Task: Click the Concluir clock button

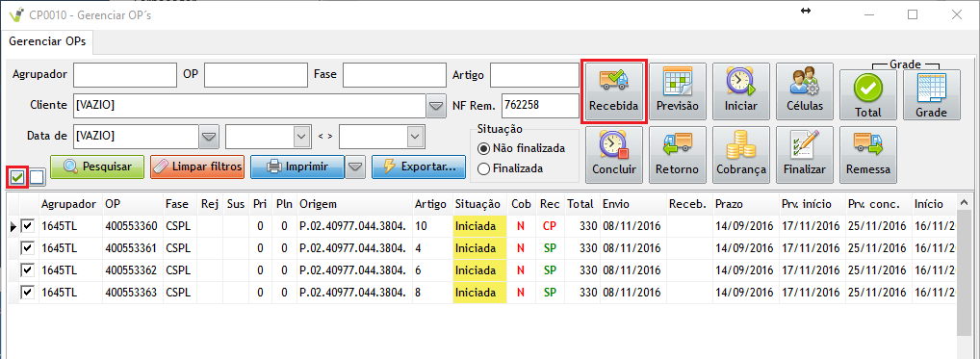Action: 614,155
